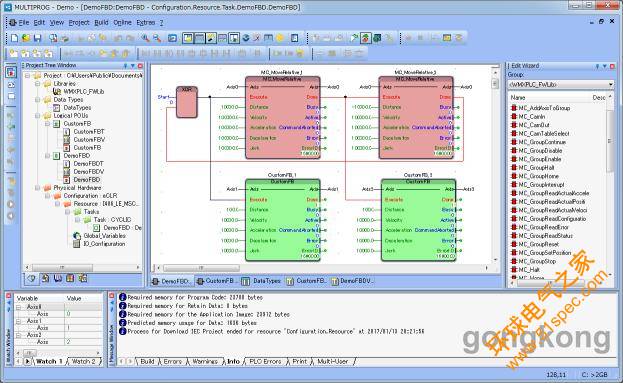The height and width of the screenshot is (383, 623).
Task: Click the Name column header in Edit Wizard
Action: pos(518,97)
